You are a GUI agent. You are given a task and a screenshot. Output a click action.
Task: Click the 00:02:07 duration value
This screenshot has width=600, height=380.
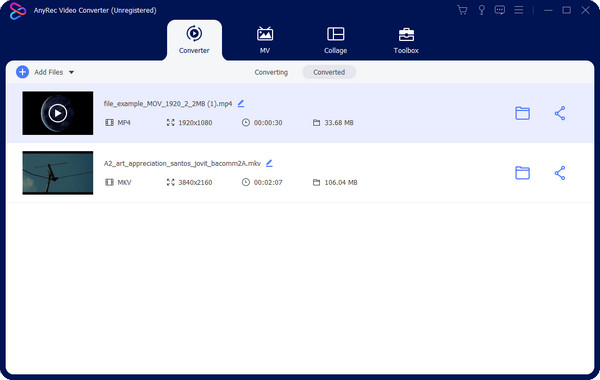pos(268,183)
